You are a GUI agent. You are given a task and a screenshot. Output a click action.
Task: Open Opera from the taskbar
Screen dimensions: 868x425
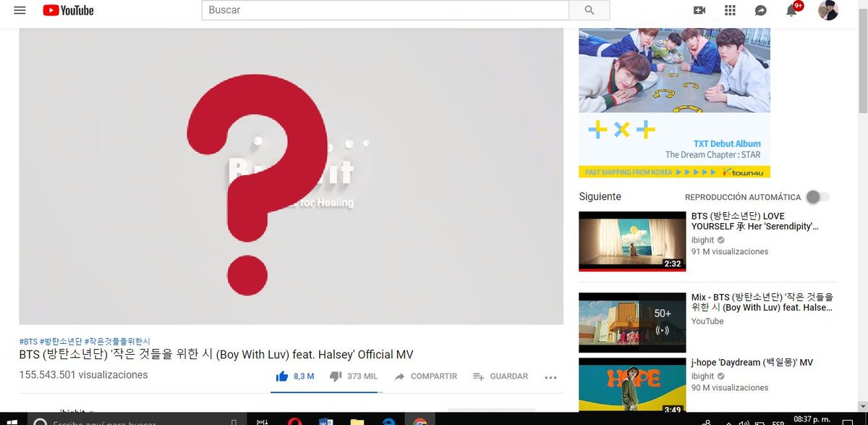(x=294, y=421)
